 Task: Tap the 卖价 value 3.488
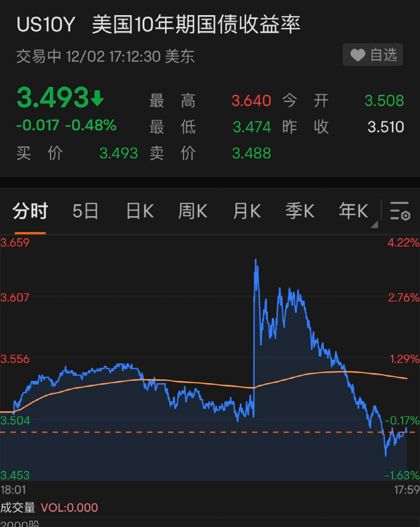pos(251,153)
